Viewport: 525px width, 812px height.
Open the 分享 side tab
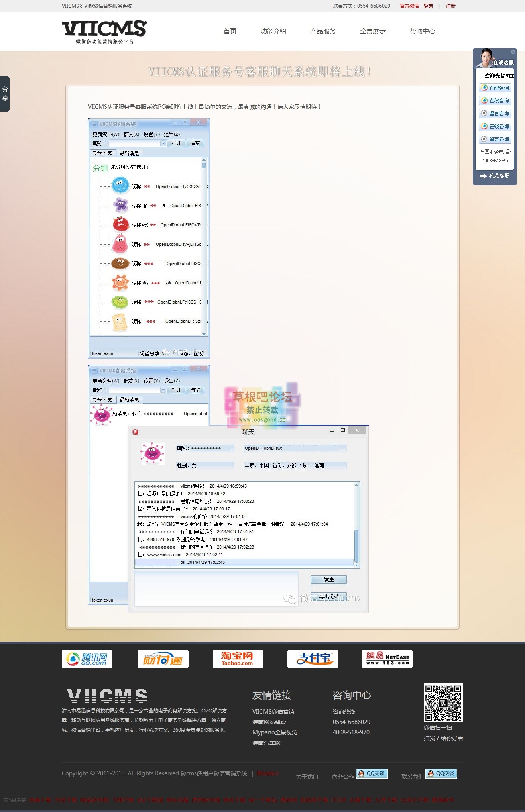pyautogui.click(x=5, y=94)
